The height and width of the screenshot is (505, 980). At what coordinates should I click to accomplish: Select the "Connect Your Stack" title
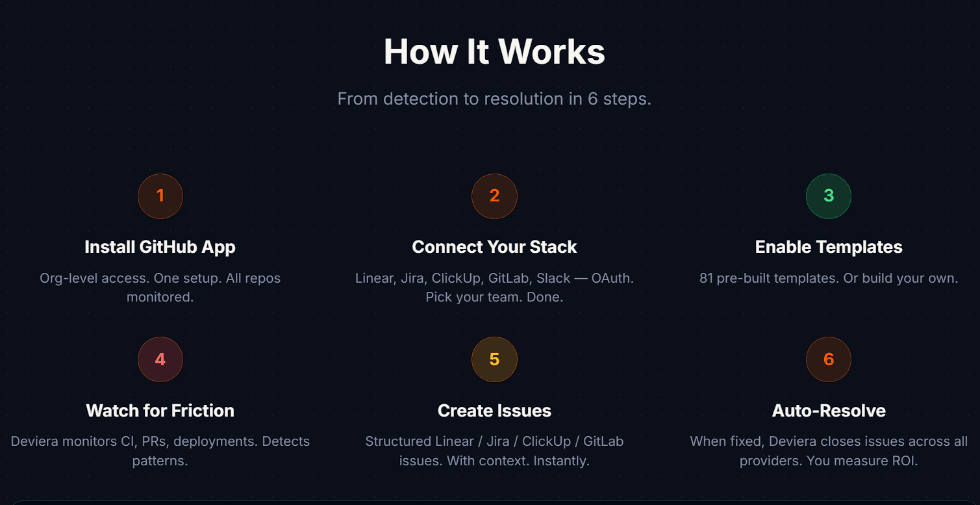(494, 247)
